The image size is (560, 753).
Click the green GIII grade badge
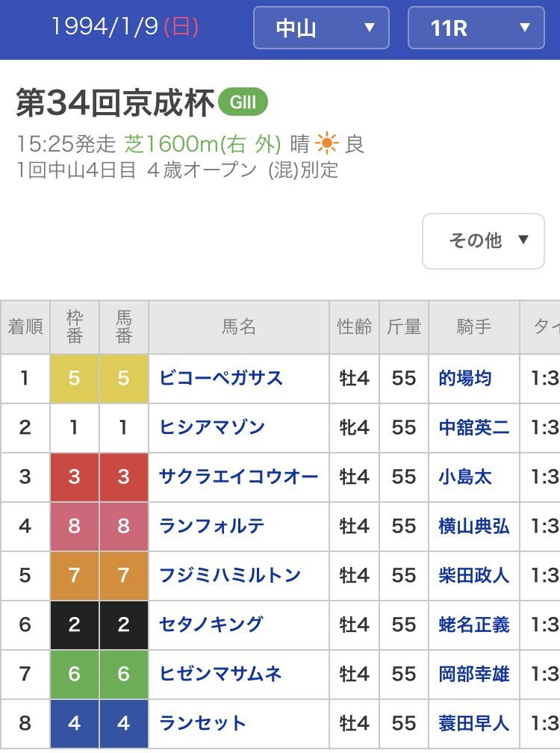click(243, 103)
